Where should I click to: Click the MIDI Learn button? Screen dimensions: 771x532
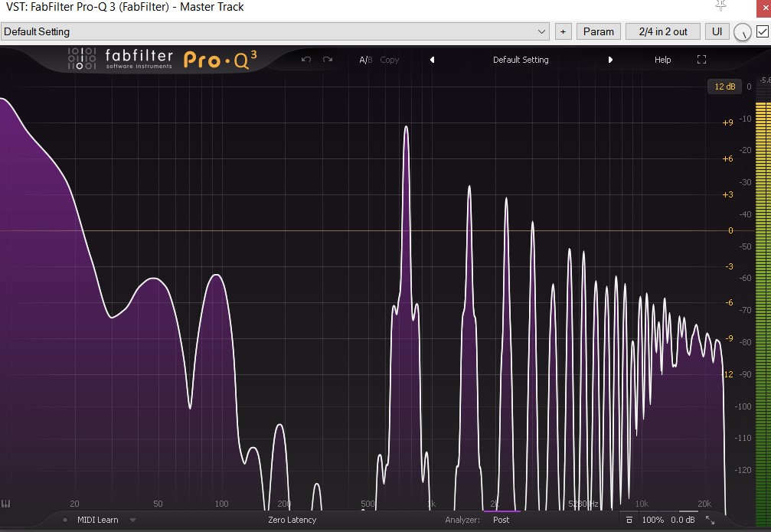(x=97, y=520)
